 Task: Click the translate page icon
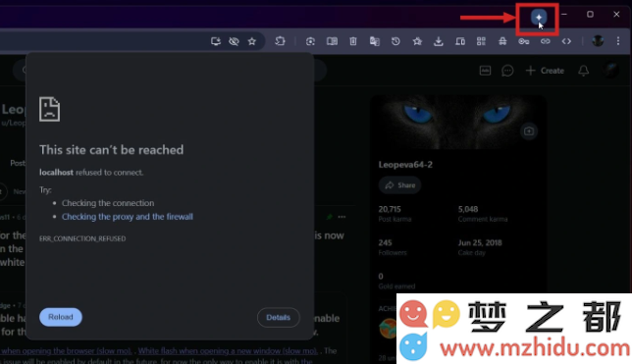pyautogui.click(x=375, y=41)
